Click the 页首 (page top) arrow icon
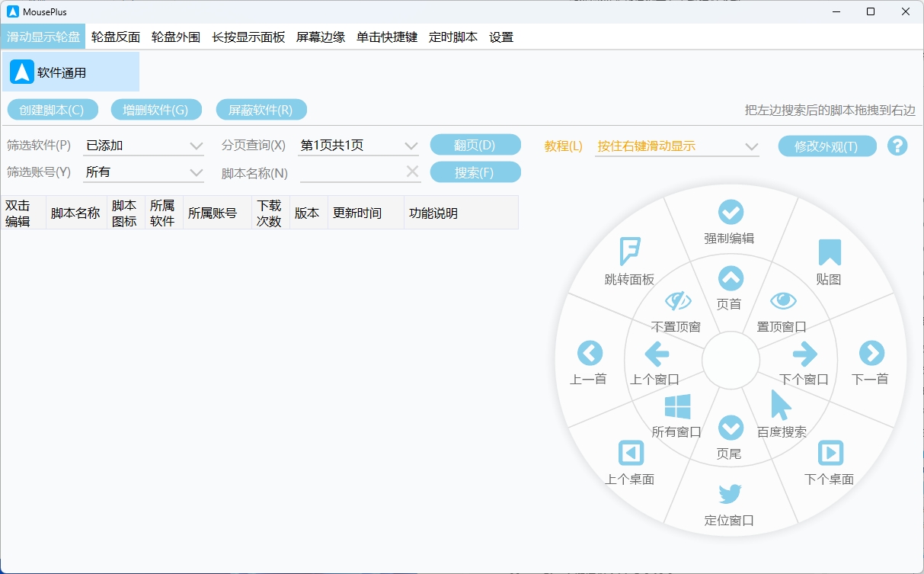The image size is (924, 574). 730,277
